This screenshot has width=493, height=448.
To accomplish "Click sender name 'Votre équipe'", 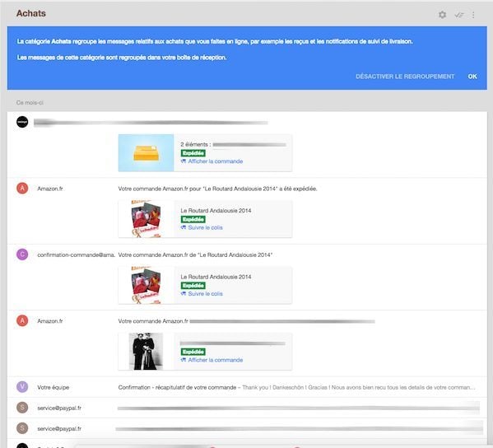I will pos(53,387).
